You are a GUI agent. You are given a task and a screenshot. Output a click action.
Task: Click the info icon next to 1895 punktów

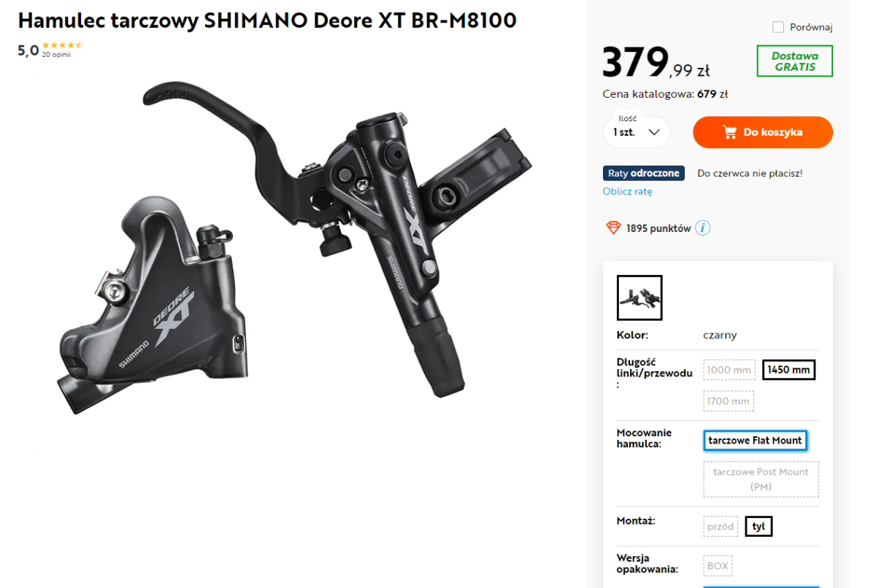(702, 228)
